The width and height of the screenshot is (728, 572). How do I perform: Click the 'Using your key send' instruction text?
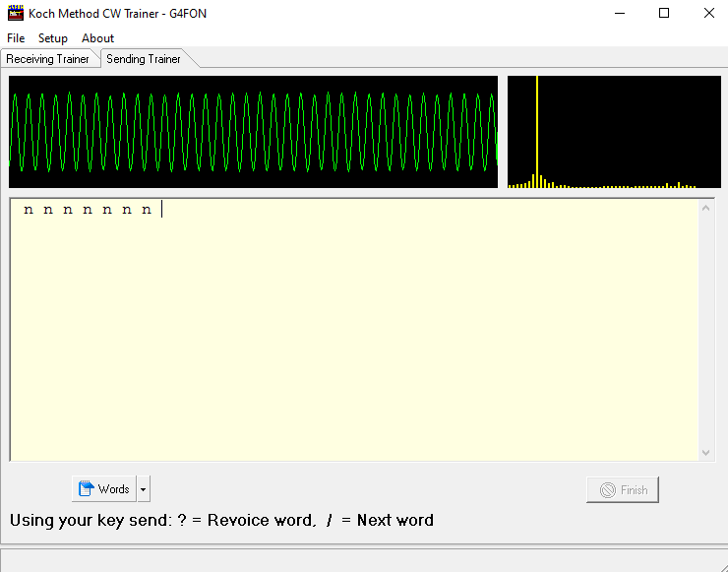221,520
